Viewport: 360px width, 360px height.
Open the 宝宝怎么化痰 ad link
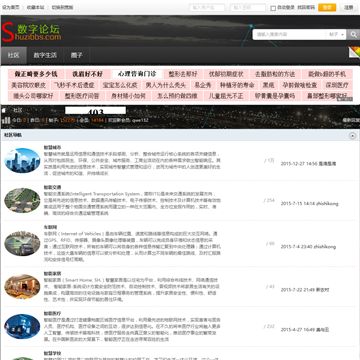pyautogui.click(x=120, y=85)
